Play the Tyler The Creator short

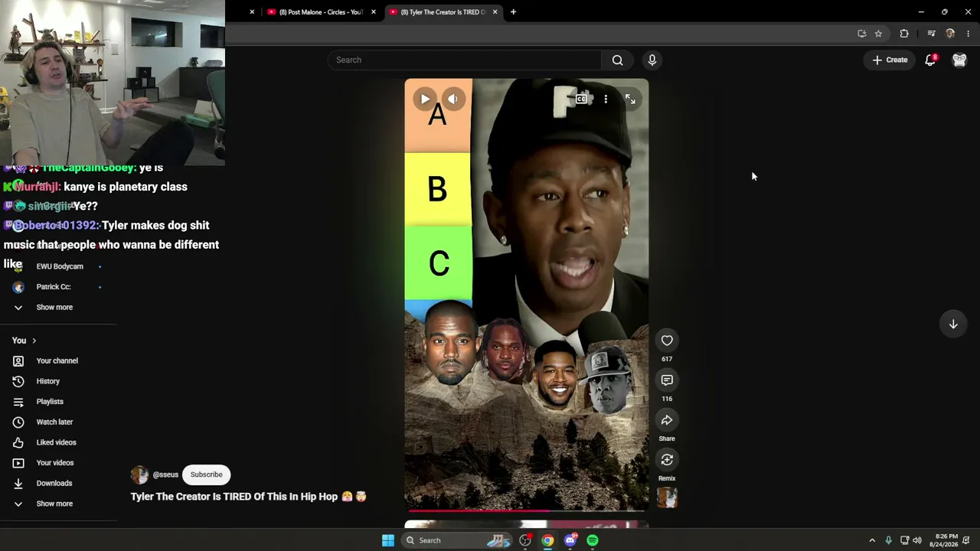pyautogui.click(x=425, y=99)
